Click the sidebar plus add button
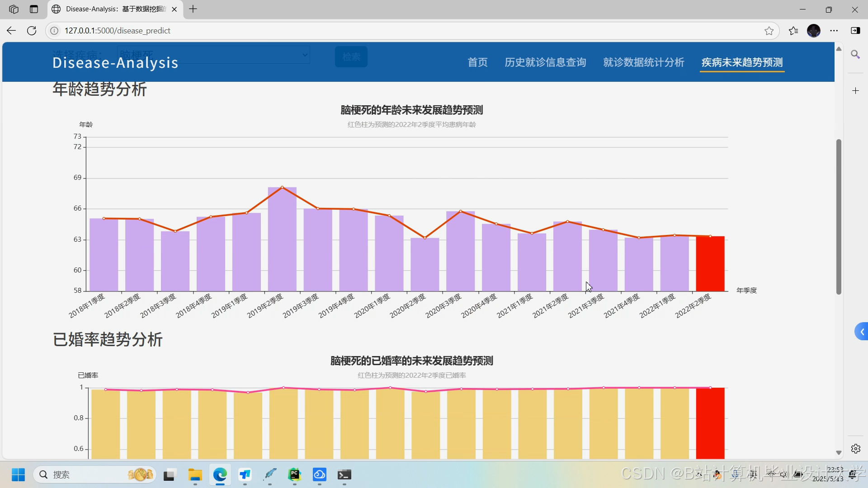 coord(855,91)
